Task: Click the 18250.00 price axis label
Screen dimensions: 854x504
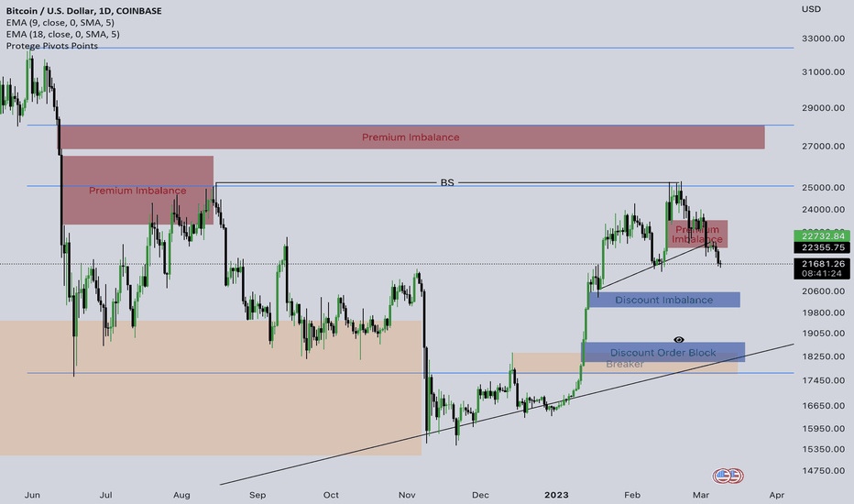Action: [x=823, y=356]
